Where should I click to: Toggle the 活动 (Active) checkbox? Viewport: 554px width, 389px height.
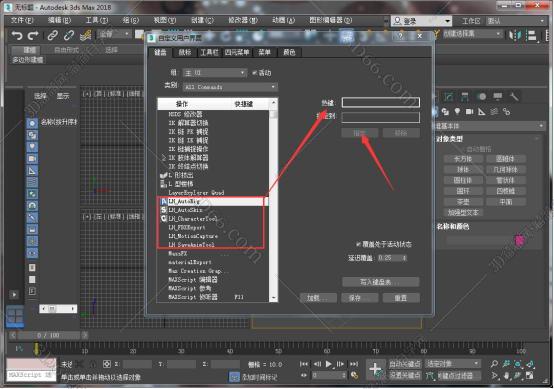254,73
